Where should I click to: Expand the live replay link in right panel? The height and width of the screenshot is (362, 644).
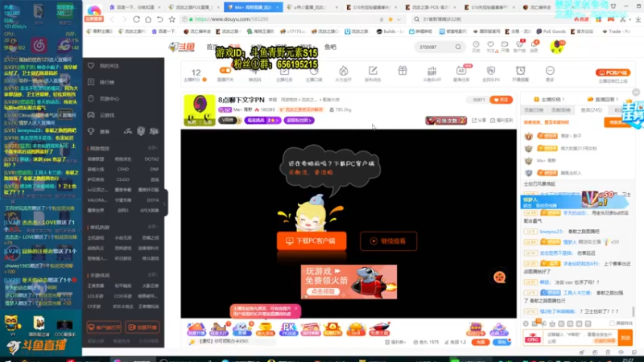tap(602, 99)
